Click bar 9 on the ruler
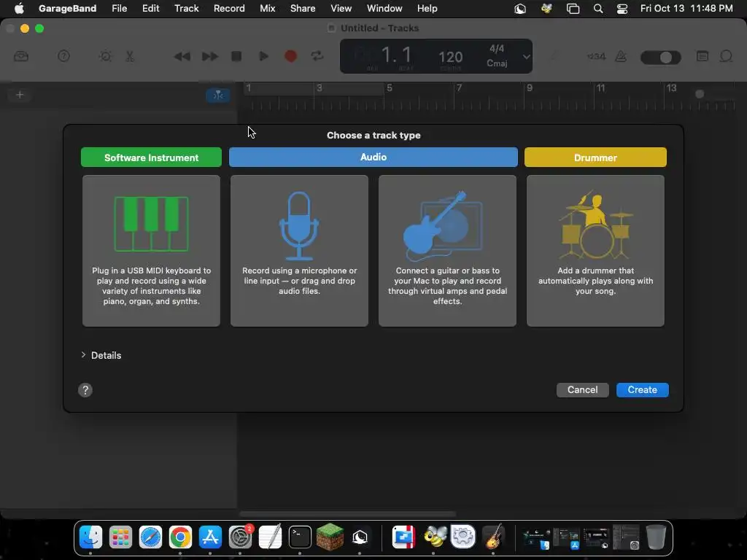Screen dimensions: 747x560 [530, 87]
